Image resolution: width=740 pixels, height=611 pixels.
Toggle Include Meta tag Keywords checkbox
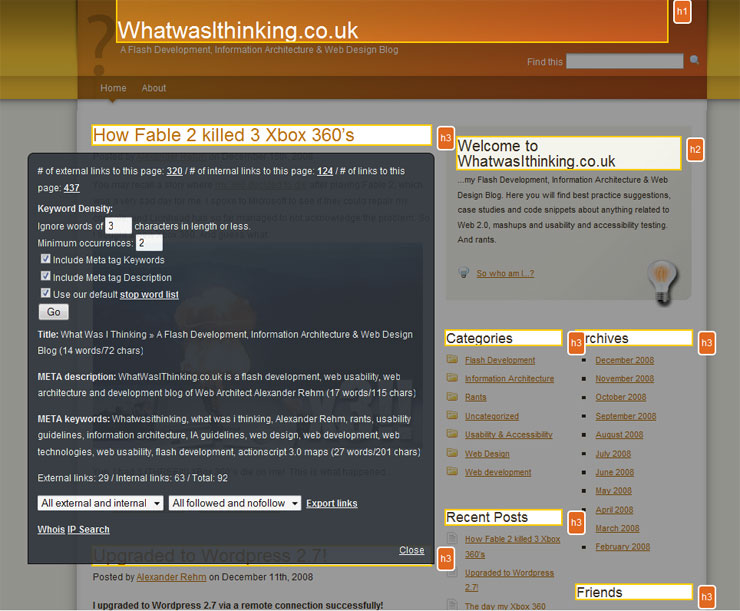point(45,259)
